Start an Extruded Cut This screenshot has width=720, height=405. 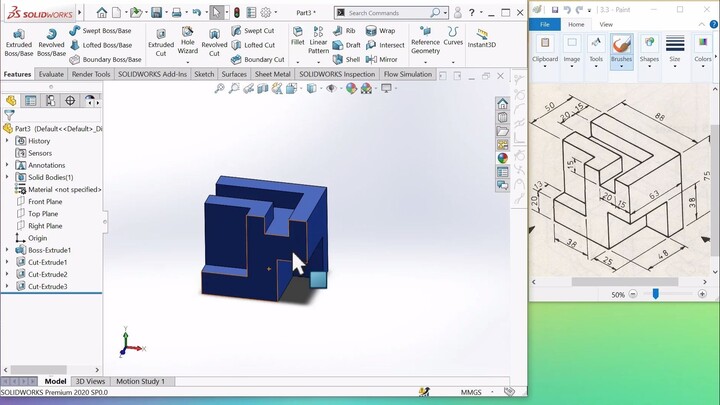point(161,42)
